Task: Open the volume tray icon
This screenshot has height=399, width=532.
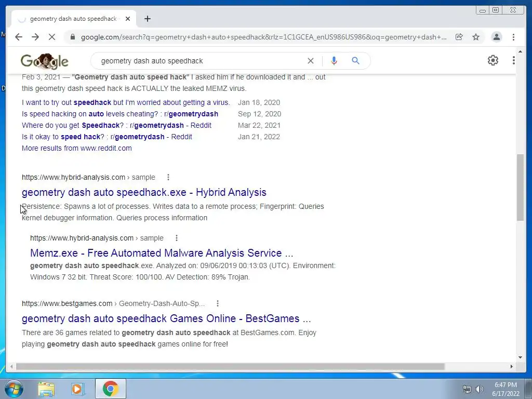Action: (479, 389)
